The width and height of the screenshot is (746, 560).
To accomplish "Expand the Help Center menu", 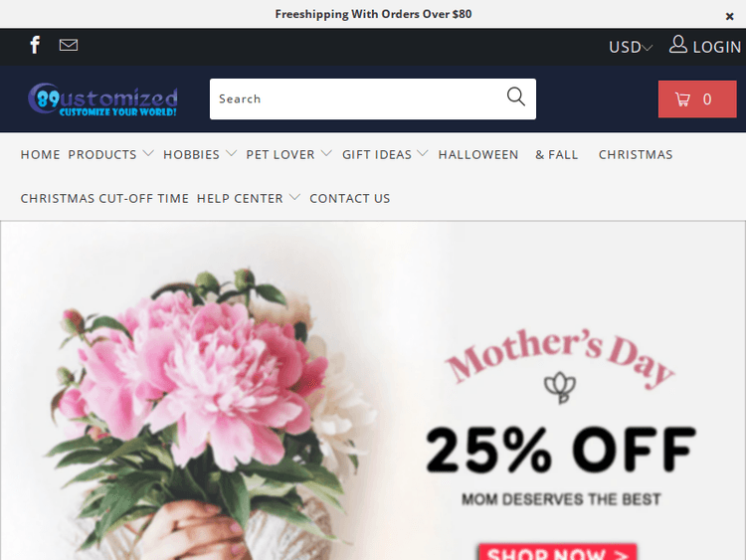I will coord(249,198).
